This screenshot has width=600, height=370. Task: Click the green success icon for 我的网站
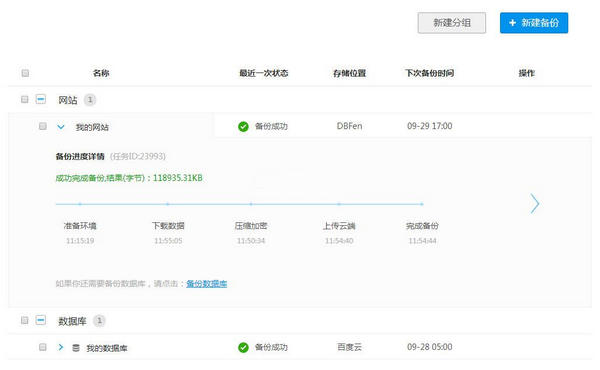click(x=243, y=126)
